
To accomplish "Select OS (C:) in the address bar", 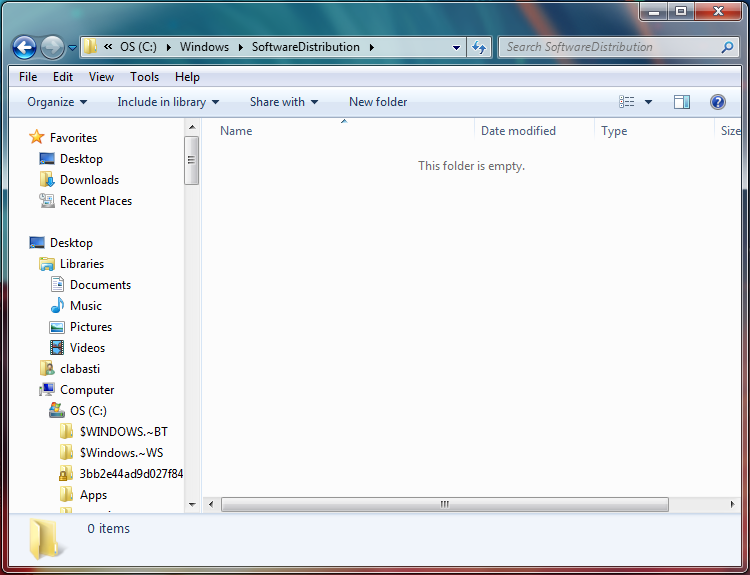I will (x=138, y=47).
